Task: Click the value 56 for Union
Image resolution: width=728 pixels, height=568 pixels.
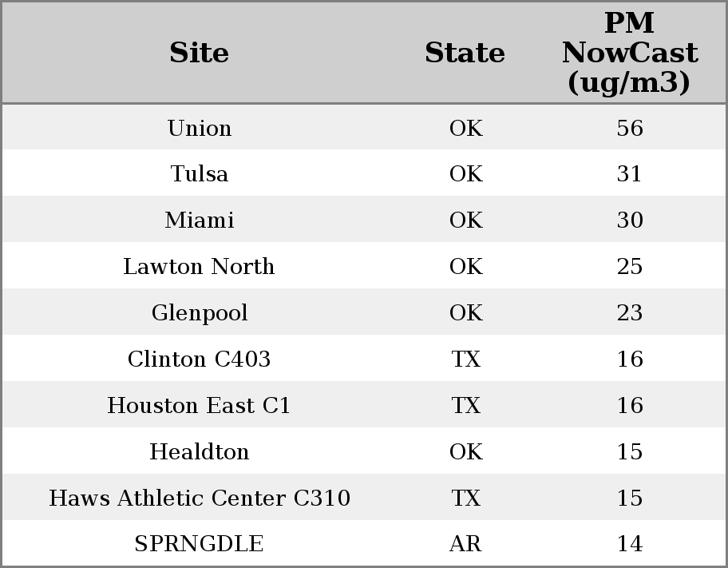Action: click(x=630, y=128)
